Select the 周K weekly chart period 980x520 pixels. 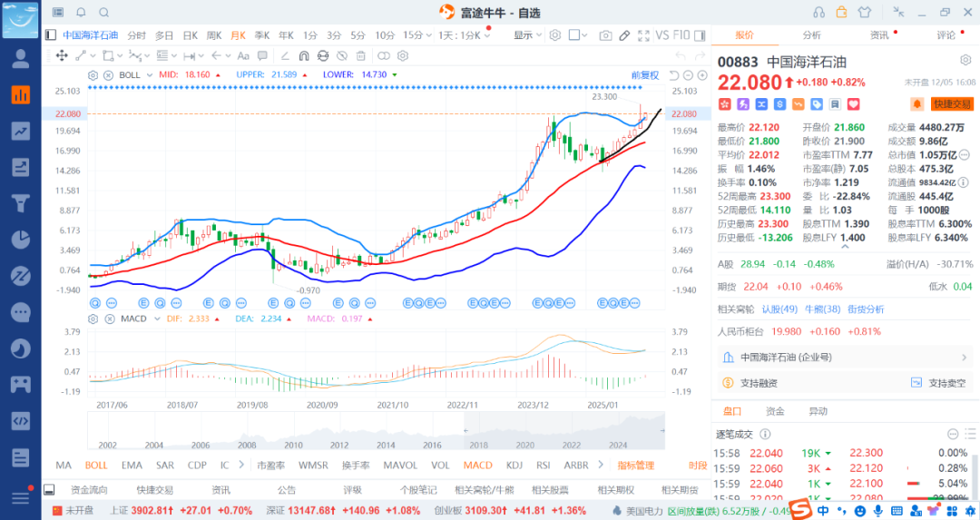click(214, 35)
